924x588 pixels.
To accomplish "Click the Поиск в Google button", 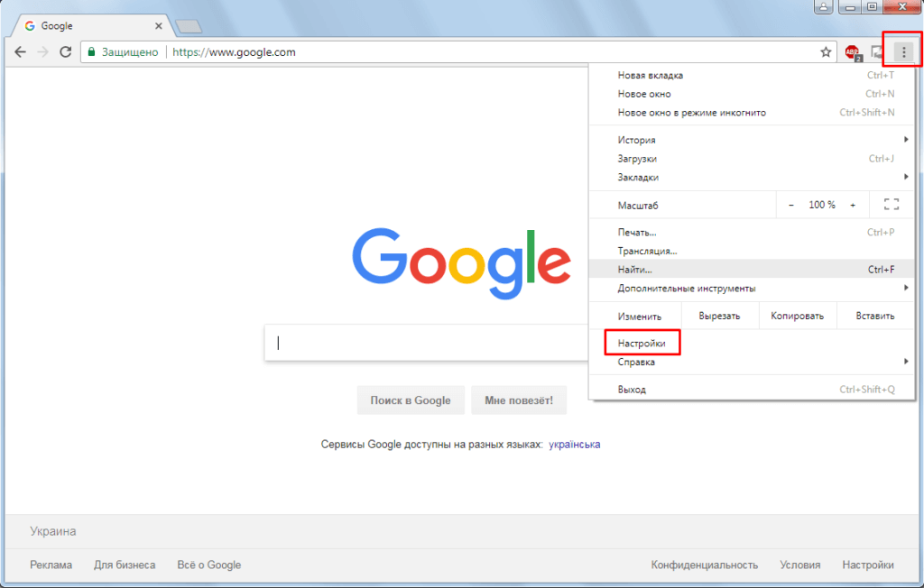I will click(411, 400).
